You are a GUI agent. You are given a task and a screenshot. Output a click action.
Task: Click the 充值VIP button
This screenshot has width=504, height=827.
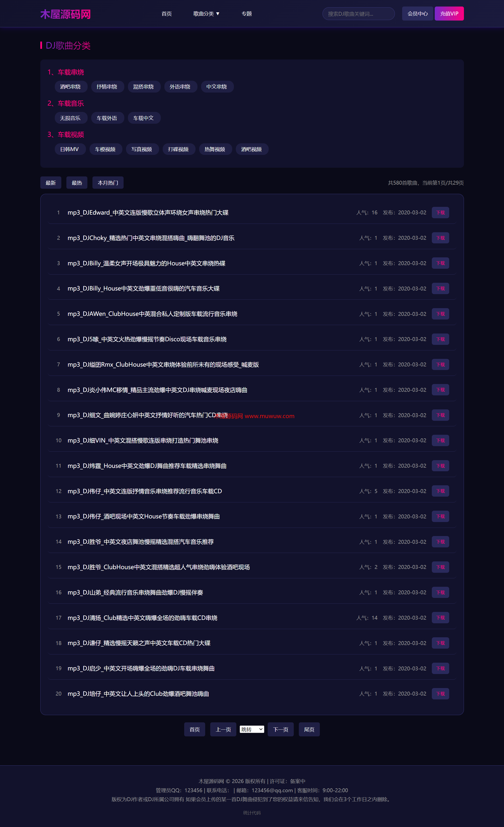[449, 14]
